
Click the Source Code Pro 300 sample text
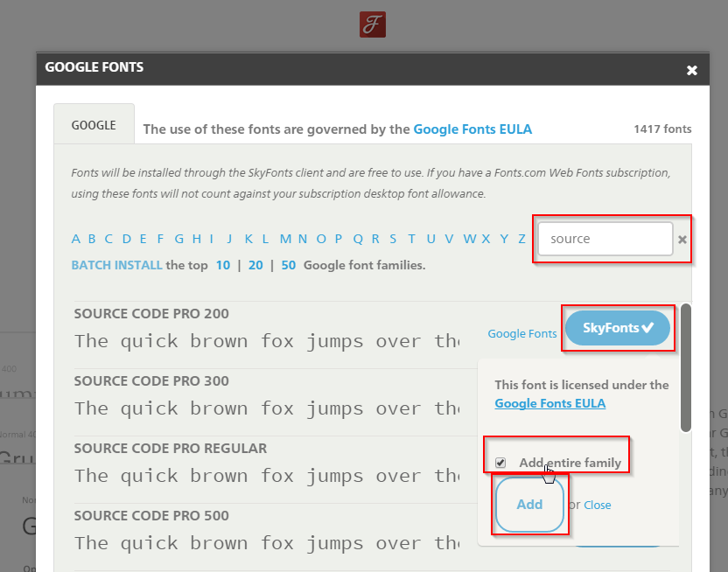pyautogui.click(x=267, y=408)
